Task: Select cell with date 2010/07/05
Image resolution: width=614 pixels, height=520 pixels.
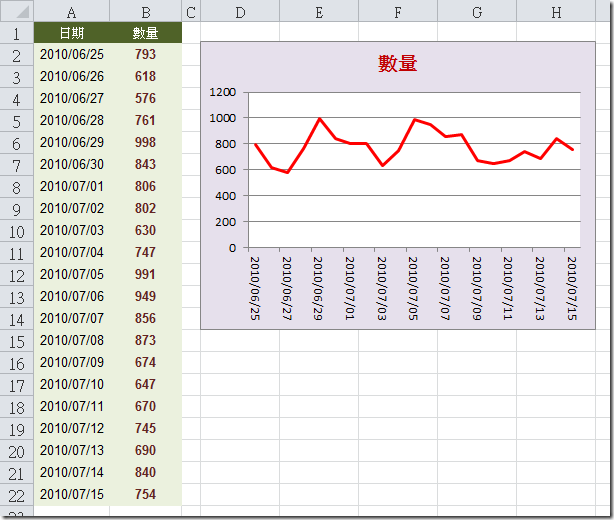Action: tap(72, 274)
